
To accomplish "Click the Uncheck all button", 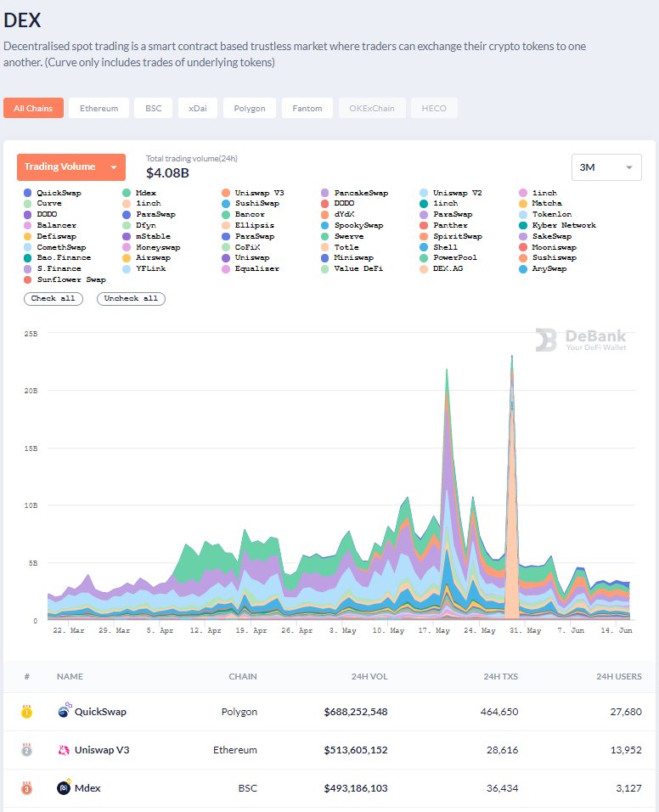I will pyautogui.click(x=131, y=299).
